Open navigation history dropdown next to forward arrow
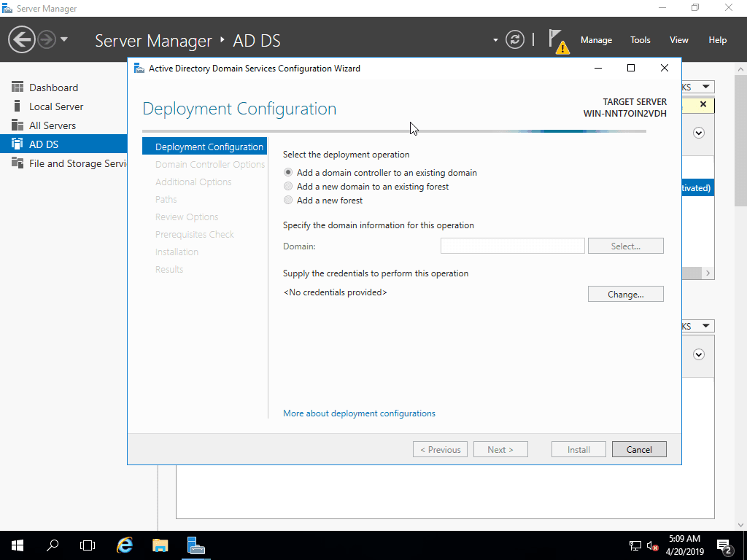This screenshot has height=560, width=747. (x=64, y=39)
